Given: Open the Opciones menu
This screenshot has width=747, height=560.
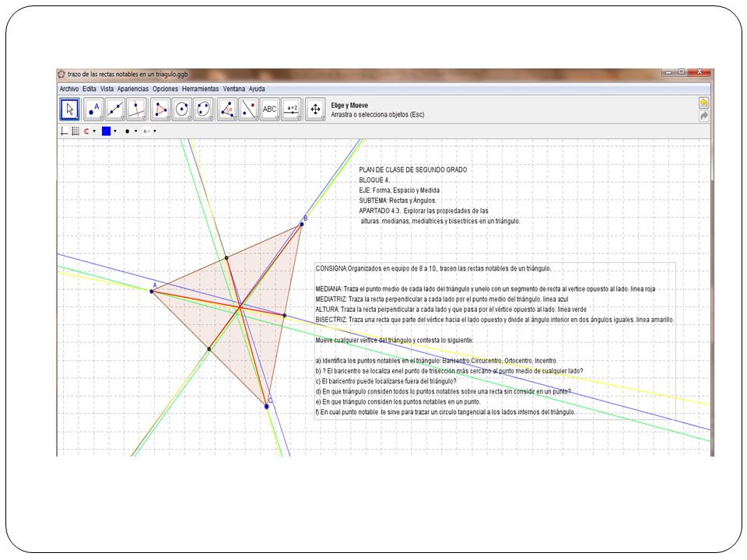Looking at the screenshot, I should click(x=165, y=89).
